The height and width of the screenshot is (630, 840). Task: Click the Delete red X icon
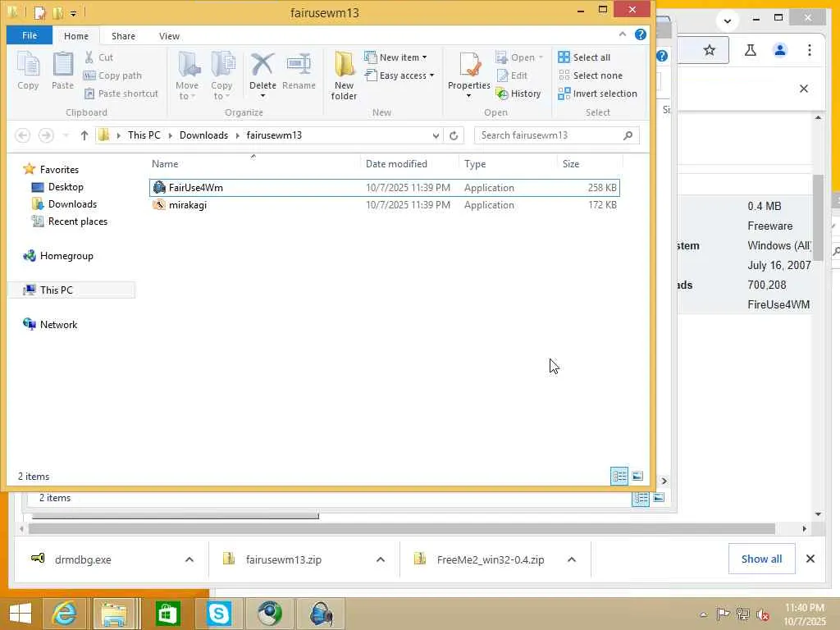coord(262,65)
